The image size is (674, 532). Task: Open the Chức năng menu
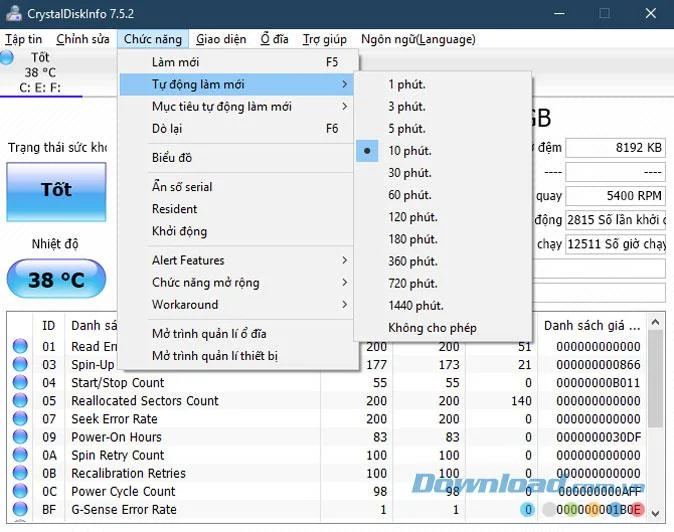153,39
